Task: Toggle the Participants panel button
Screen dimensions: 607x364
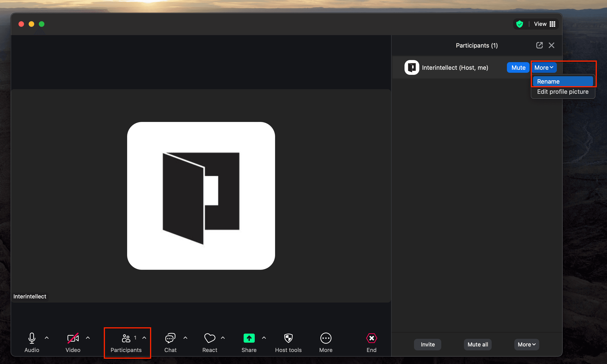Action: click(x=126, y=343)
